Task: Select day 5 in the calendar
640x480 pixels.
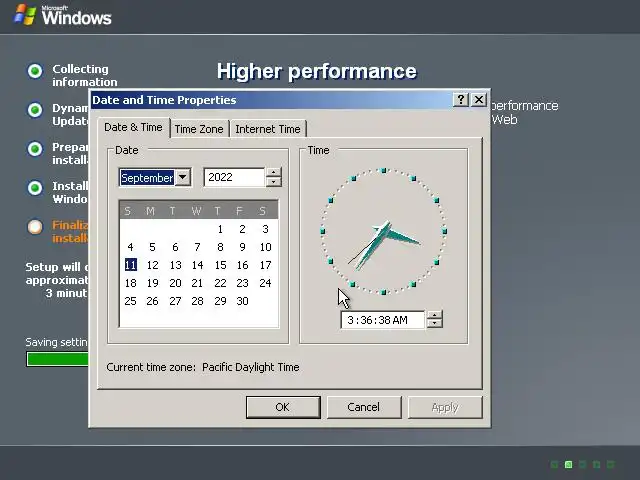Action: pyautogui.click(x=152, y=247)
